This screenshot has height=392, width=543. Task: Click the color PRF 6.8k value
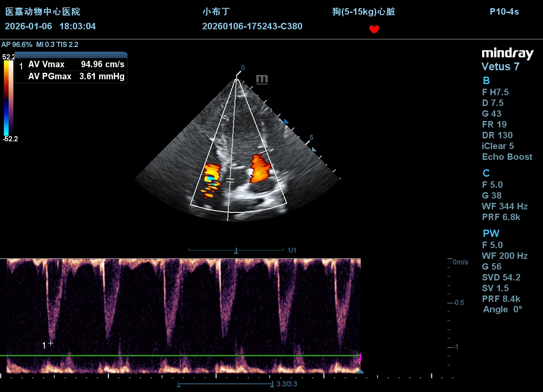pos(501,217)
